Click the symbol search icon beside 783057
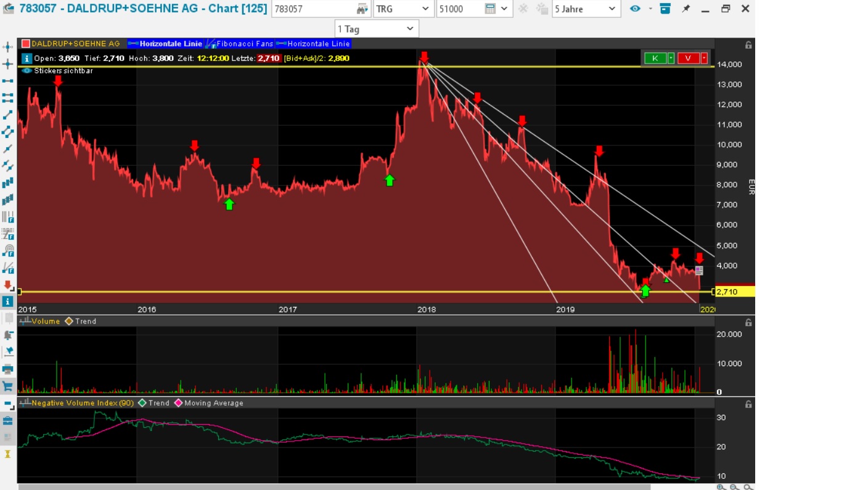The height and width of the screenshot is (490, 868). (362, 9)
